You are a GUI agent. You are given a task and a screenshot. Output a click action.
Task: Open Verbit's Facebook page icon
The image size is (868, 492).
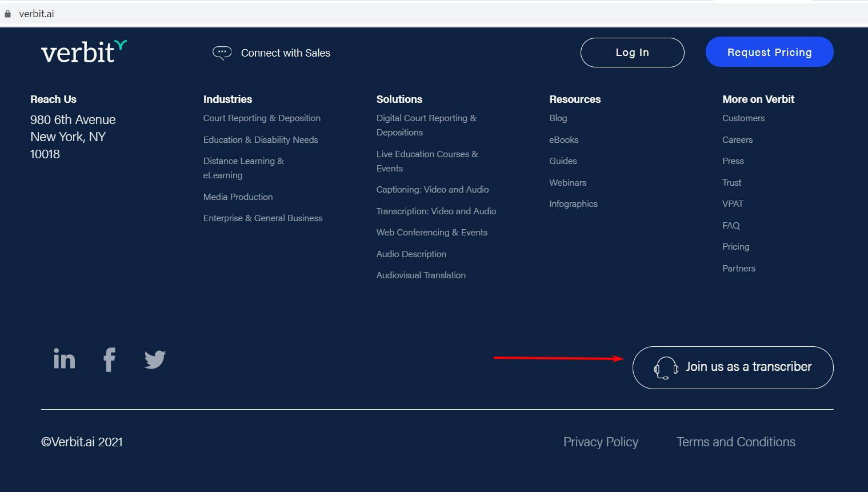109,359
